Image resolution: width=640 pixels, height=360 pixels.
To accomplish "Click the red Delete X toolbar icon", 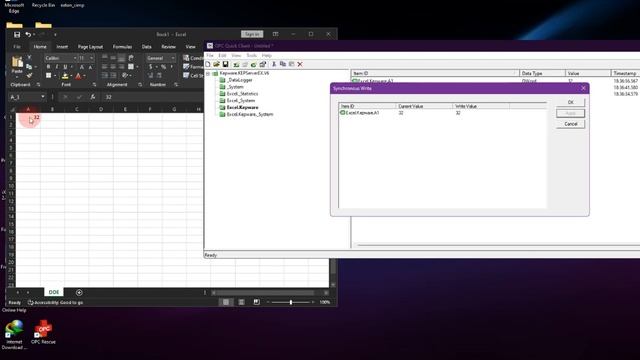I will tap(300, 64).
